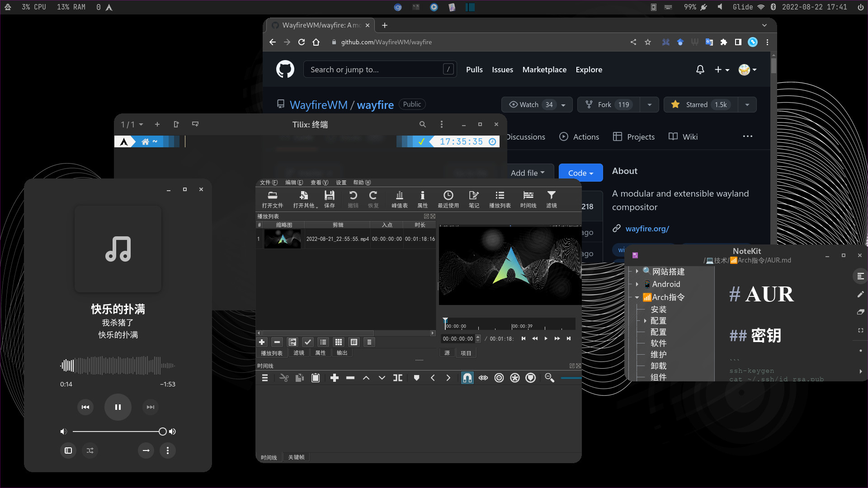Screen dimensions: 868x488
Task: Toggle timeline snapping magnet button
Action: click(467, 378)
